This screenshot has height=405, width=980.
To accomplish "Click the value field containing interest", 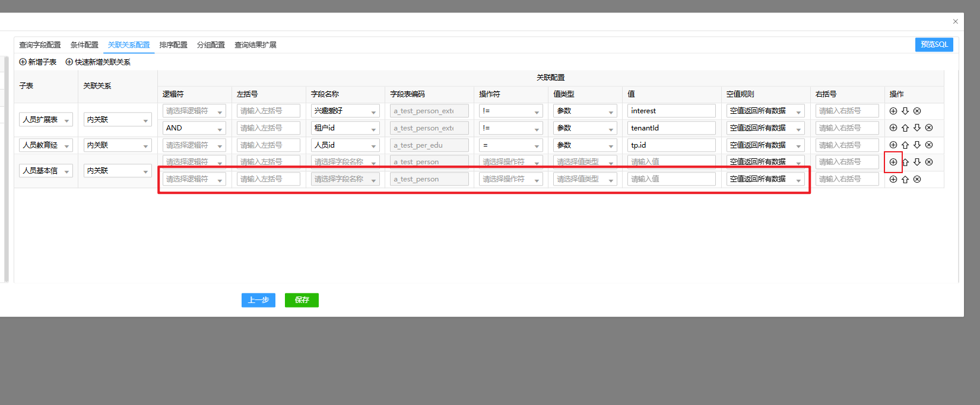I will [671, 111].
